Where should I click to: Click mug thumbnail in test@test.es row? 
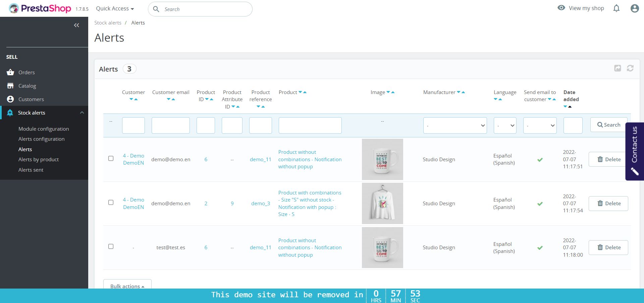(382, 248)
